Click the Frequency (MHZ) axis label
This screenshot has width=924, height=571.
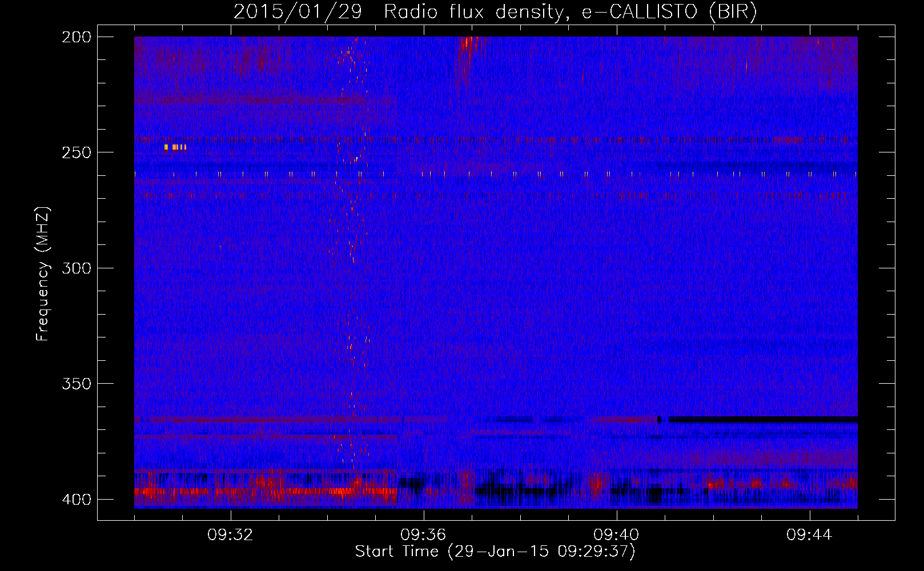click(x=43, y=274)
